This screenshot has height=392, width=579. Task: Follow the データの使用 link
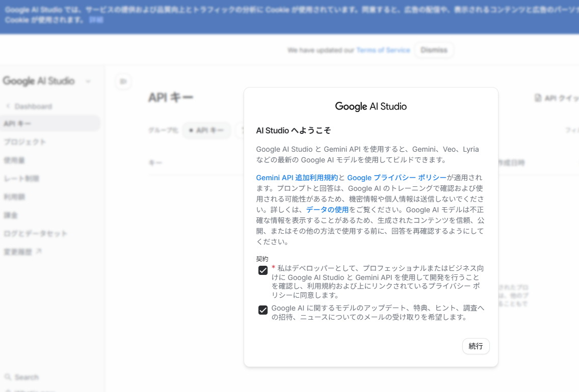(327, 210)
